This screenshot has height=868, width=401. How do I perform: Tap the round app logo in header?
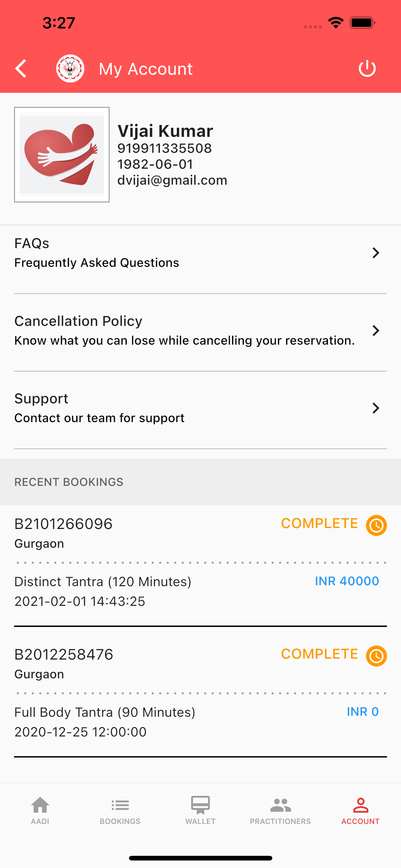pos(70,68)
